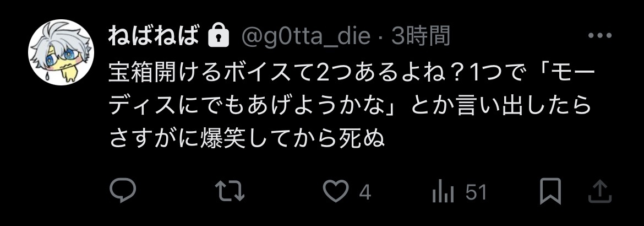The image size is (644, 226).
Task: Like the tweet using the heart icon
Action: click(x=336, y=191)
